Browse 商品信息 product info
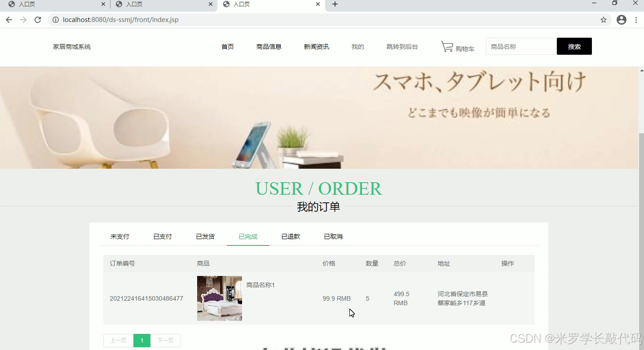Viewport: 644px width, 350px height. click(269, 46)
